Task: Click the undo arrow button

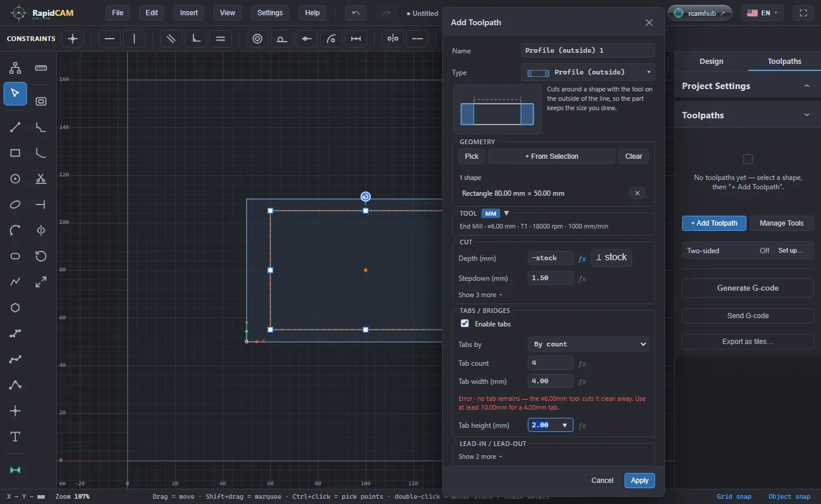Action: tap(356, 13)
